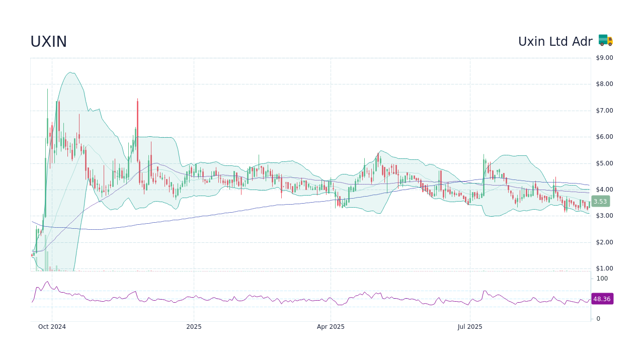Expand the Apr 2025 axis section
644x362 pixels.
click(x=331, y=326)
